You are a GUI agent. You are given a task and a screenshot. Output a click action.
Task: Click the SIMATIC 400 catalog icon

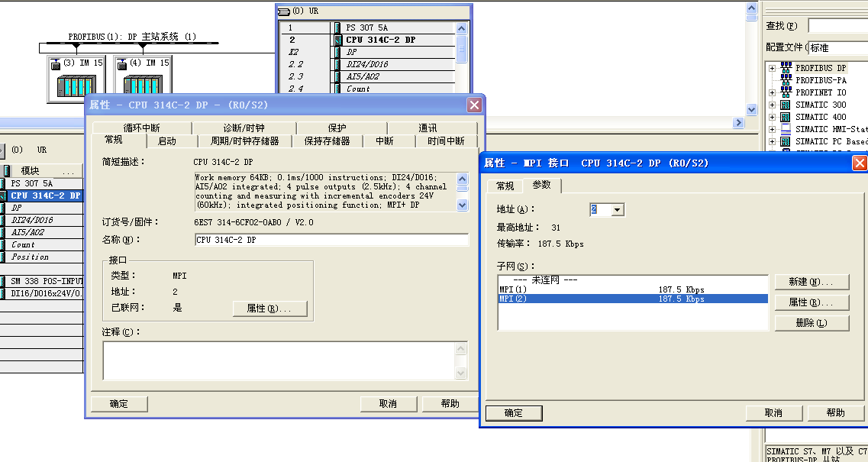(x=785, y=117)
